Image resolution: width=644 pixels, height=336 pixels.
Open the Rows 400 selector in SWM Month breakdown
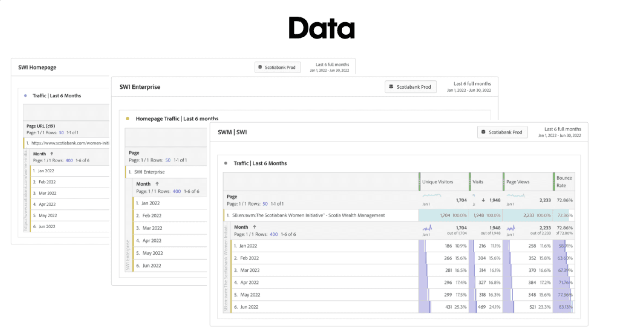[273, 234]
